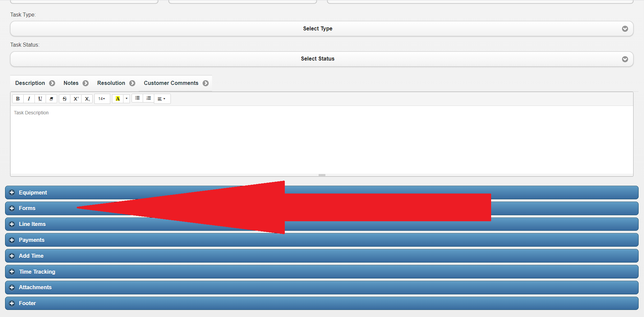Expand the Payments section
Image resolution: width=644 pixels, height=317 pixels.
pyautogui.click(x=31, y=240)
